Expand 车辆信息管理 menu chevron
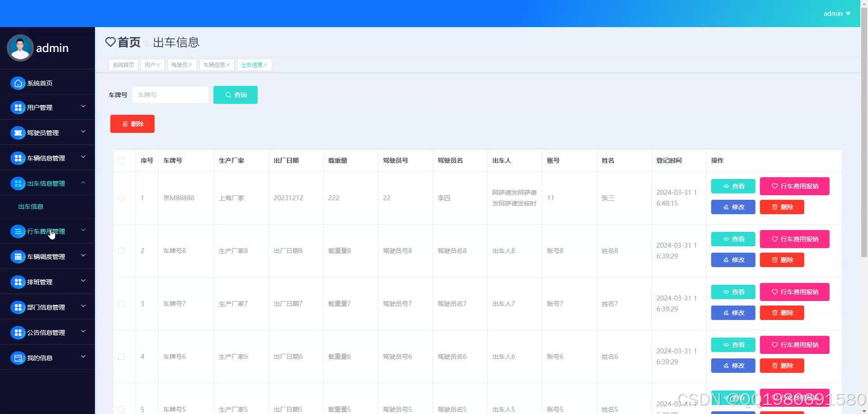This screenshot has height=414, width=868. [83, 157]
